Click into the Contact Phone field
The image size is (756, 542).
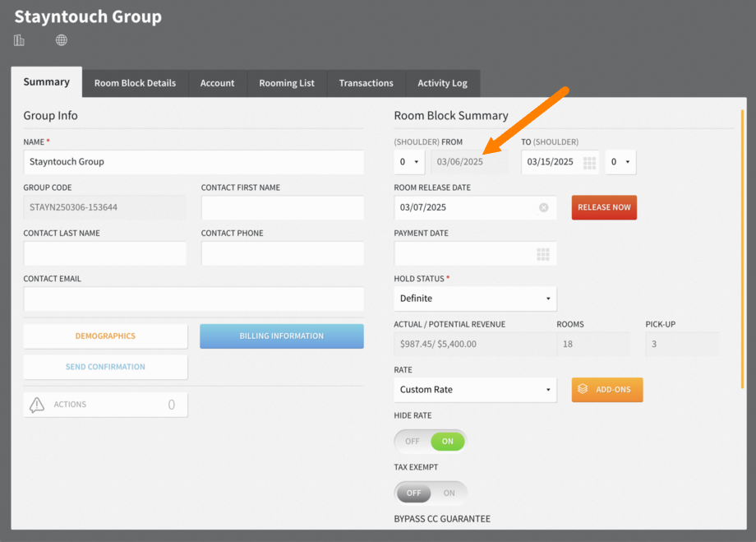[x=283, y=253]
